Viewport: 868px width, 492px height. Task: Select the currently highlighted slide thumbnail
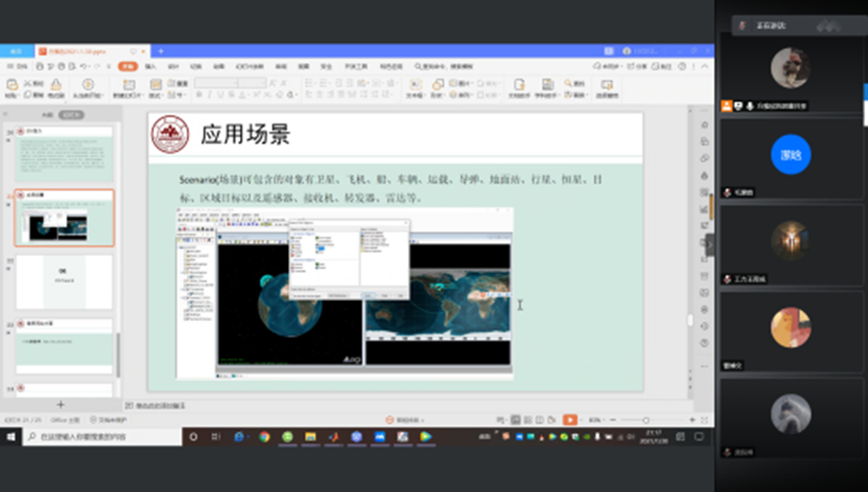coord(65,218)
